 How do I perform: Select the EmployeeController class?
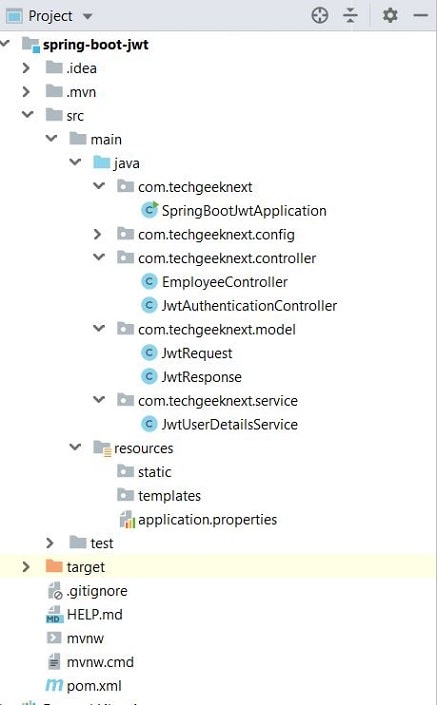point(224,282)
